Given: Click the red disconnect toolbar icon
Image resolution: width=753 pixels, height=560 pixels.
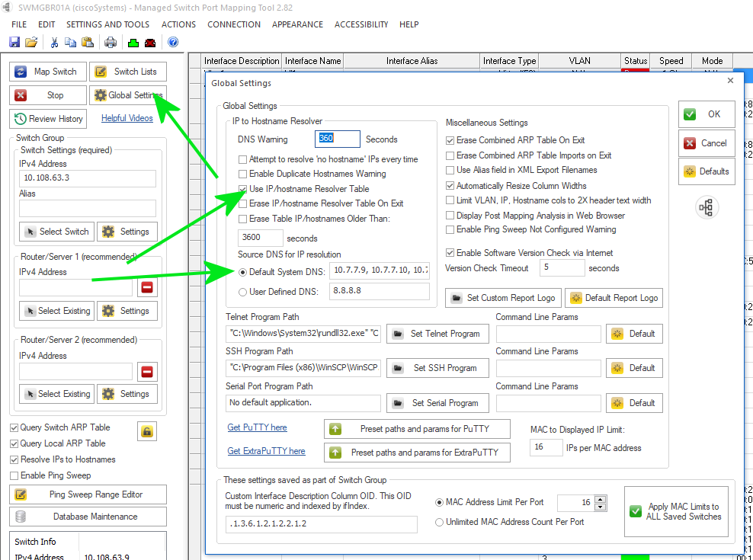Looking at the screenshot, I should [x=150, y=43].
